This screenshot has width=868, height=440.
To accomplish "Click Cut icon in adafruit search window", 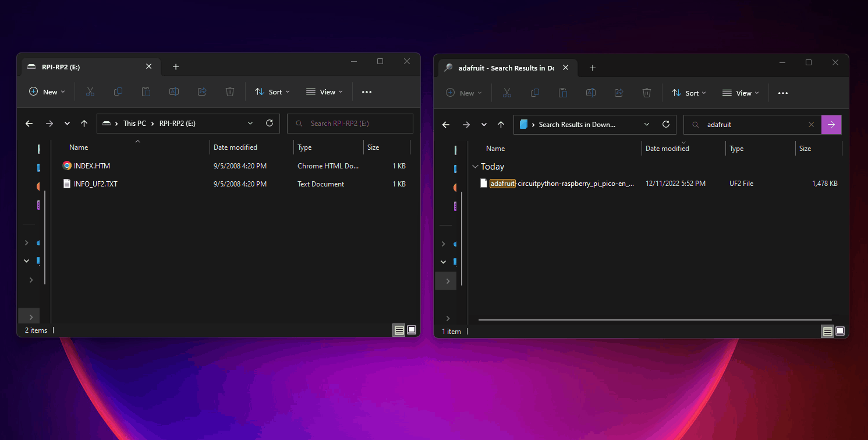I will coord(507,93).
